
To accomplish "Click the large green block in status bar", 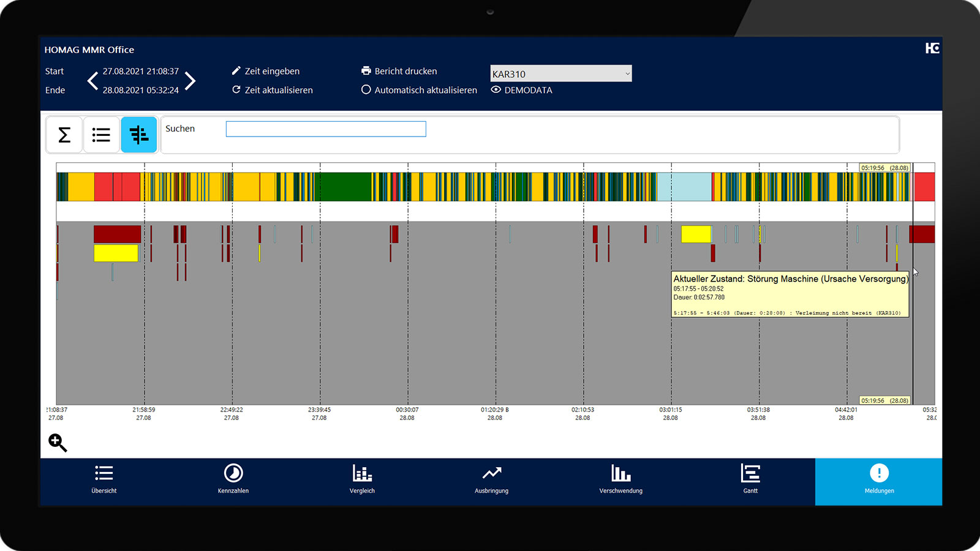I will [346, 187].
